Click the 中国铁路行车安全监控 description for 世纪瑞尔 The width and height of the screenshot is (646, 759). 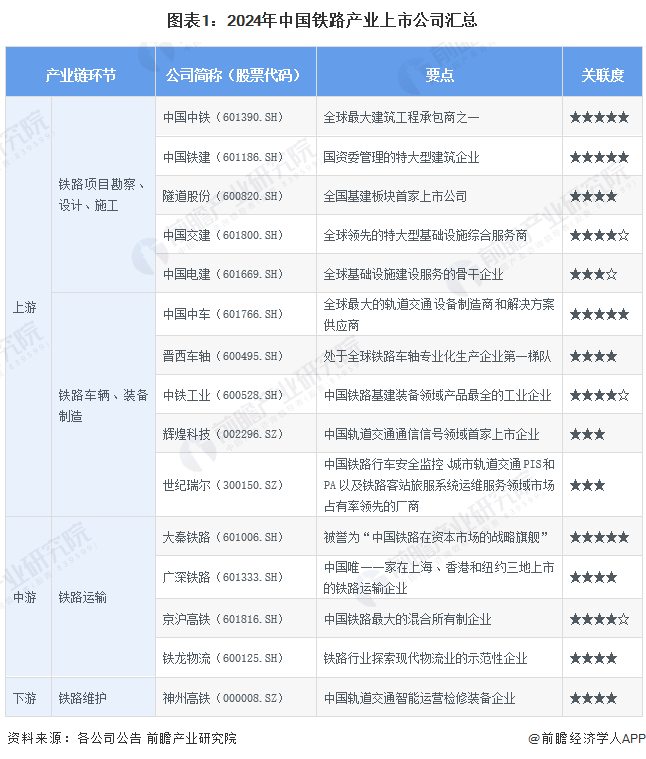439,485
